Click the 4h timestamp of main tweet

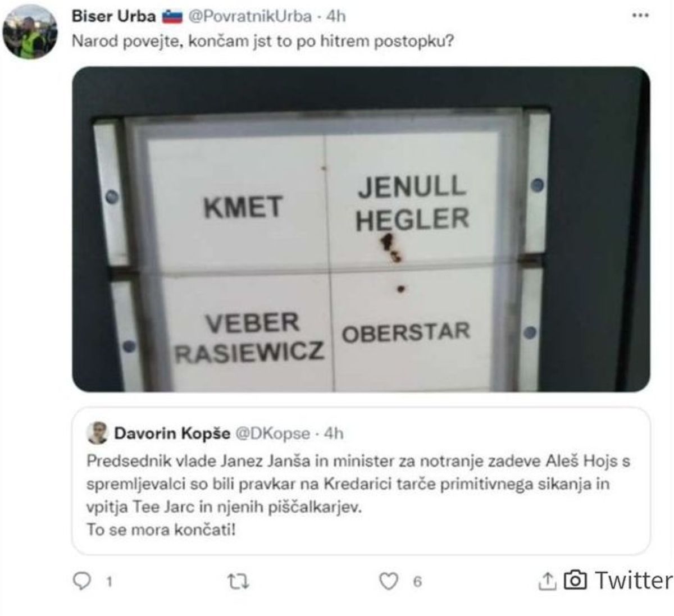(x=336, y=16)
